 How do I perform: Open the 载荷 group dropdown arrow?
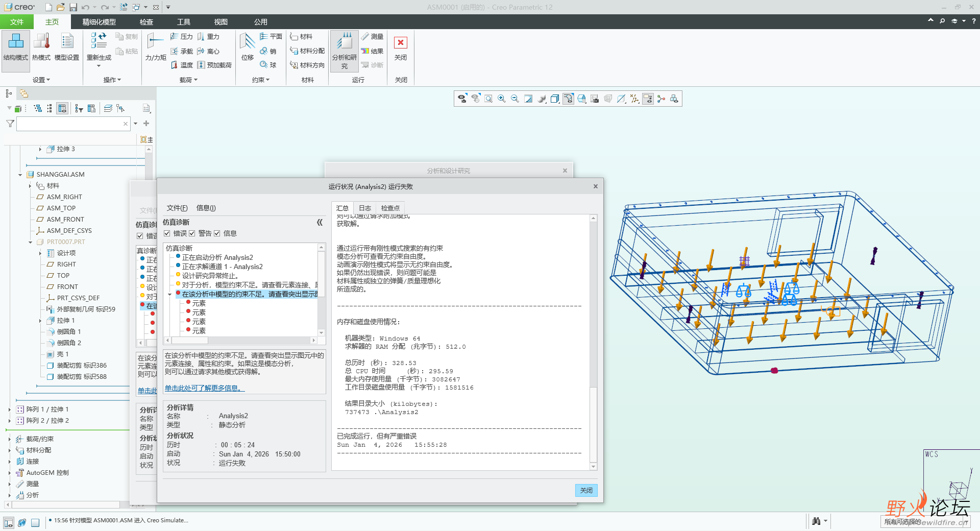pyautogui.click(x=195, y=80)
